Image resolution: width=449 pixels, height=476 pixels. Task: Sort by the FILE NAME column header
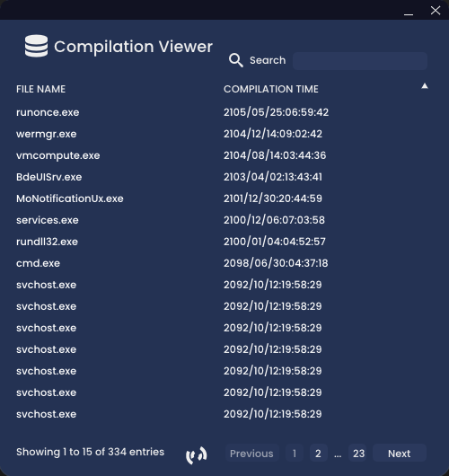pyautogui.click(x=41, y=89)
